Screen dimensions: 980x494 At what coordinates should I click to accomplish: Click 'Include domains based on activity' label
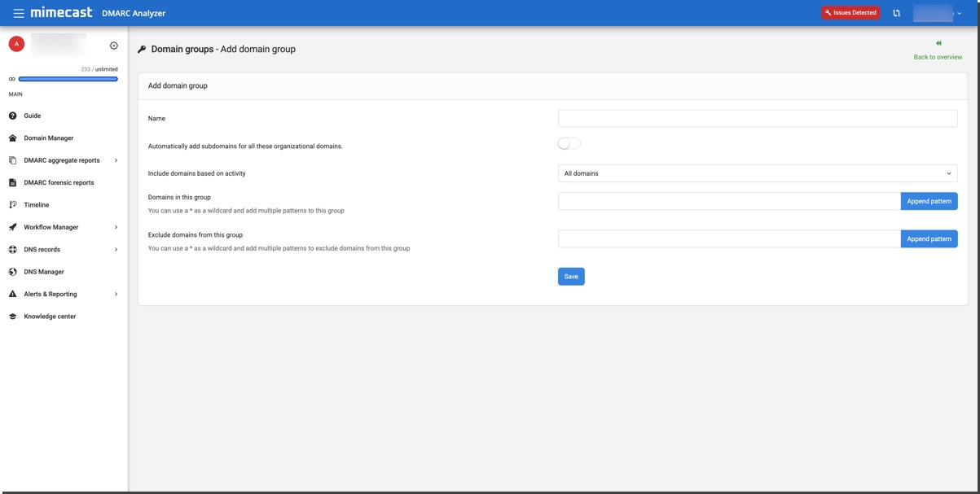point(196,173)
